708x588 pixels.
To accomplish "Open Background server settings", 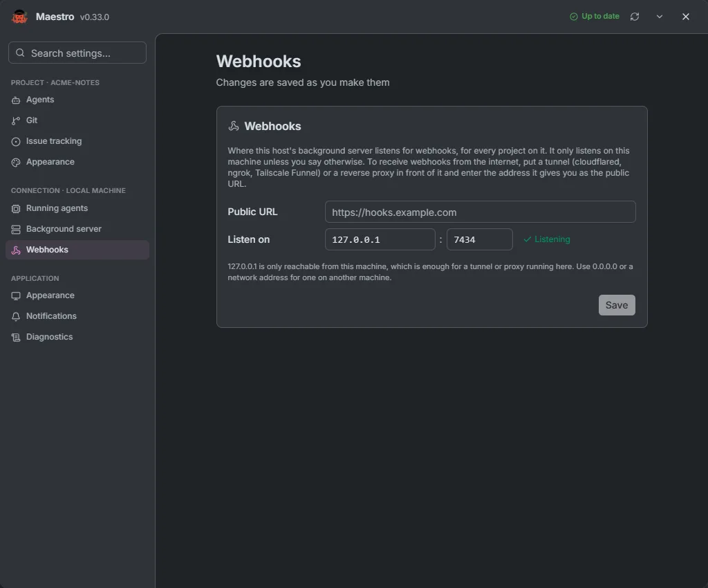I will tap(77, 230).
